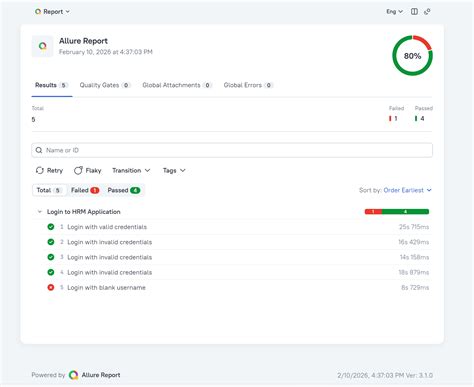This screenshot has height=387, width=474.
Task: Click the search magnifier icon in Name or ID field
Action: pyautogui.click(x=39, y=150)
